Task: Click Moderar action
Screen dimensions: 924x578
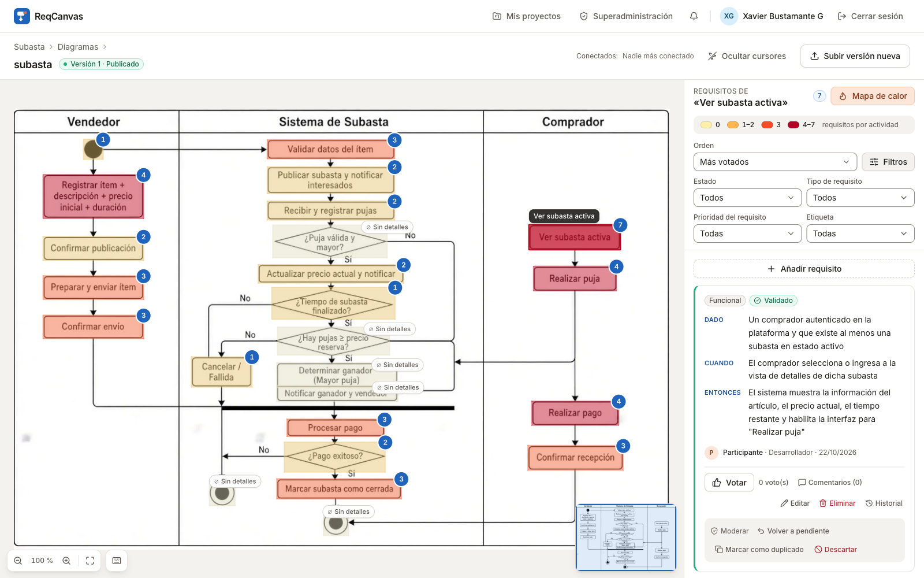Action: click(729, 531)
